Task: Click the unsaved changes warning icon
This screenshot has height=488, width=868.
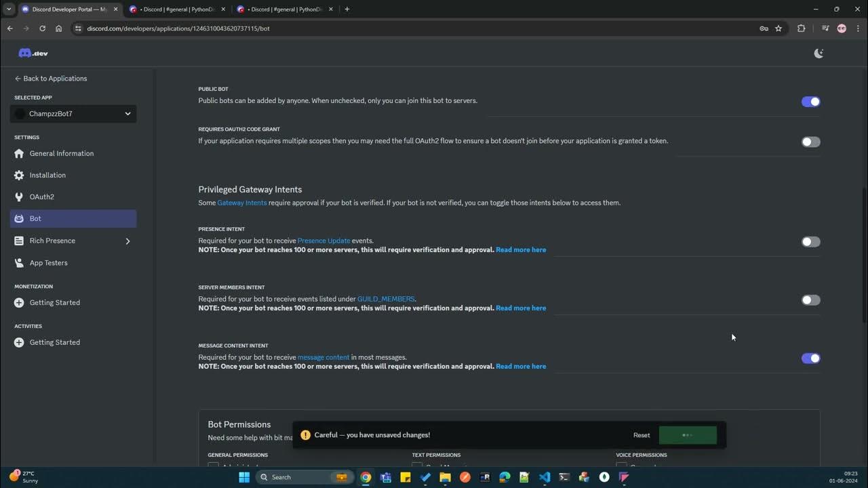Action: (305, 435)
